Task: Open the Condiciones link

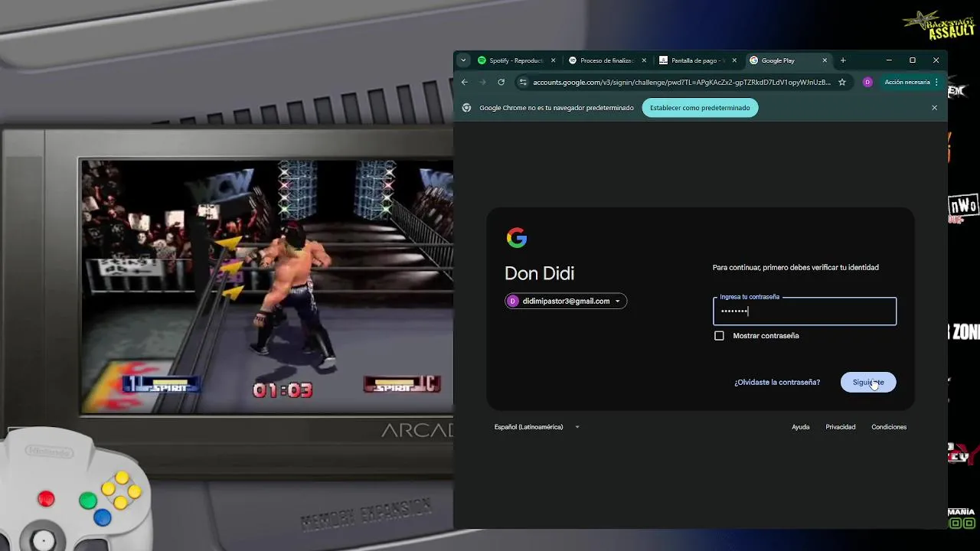Action: coord(889,427)
